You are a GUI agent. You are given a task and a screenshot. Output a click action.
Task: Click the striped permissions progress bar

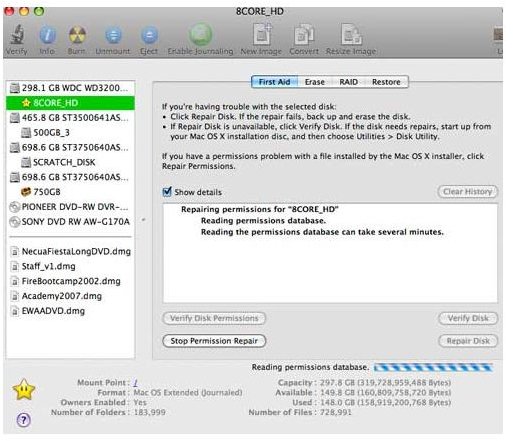[433, 368]
